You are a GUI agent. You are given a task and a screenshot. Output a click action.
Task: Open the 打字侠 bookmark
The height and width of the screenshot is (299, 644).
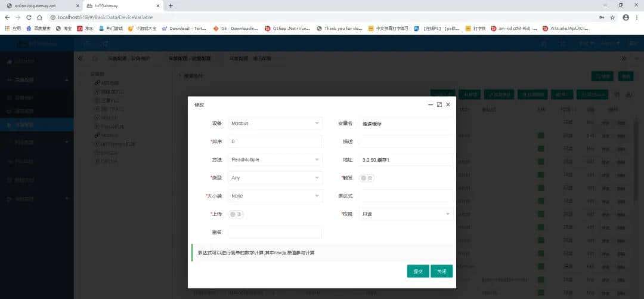pos(476,29)
